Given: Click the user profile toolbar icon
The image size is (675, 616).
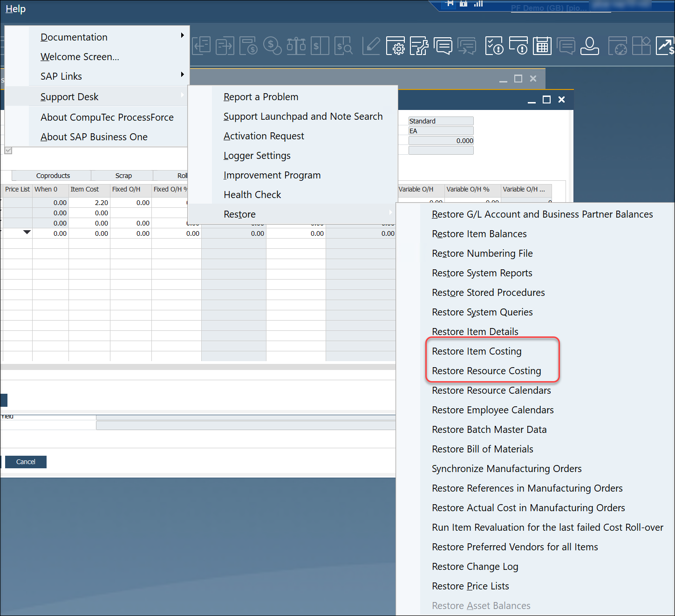Looking at the screenshot, I should click(x=589, y=46).
